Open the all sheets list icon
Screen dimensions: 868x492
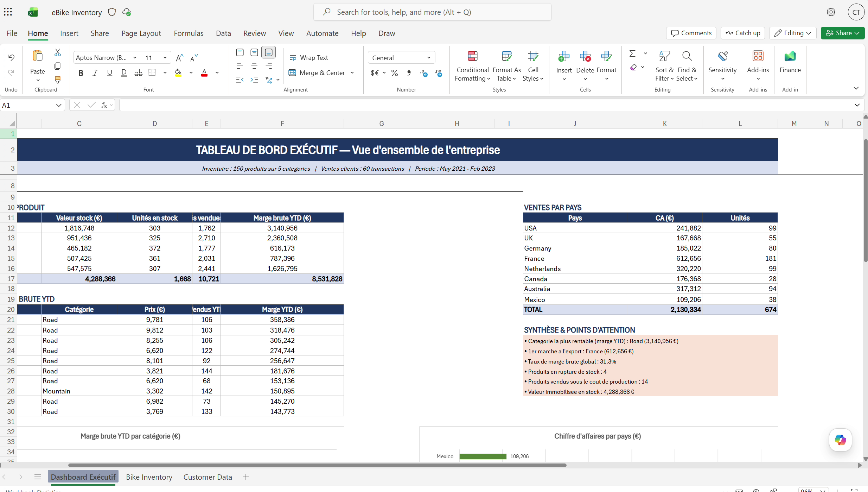click(38, 477)
